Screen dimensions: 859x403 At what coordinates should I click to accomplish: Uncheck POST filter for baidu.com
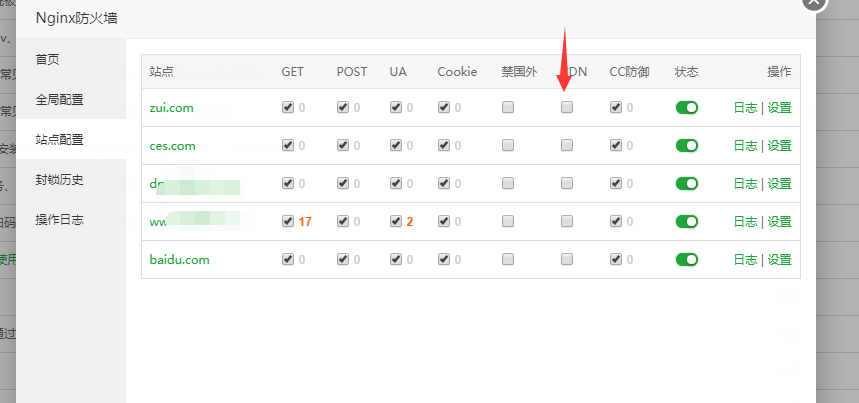click(x=342, y=259)
